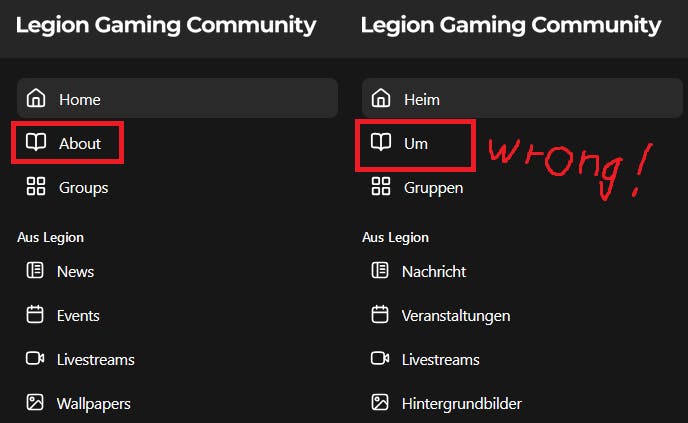The width and height of the screenshot is (688, 423).
Task: Click the house icon beside Home
Action: (x=36, y=98)
